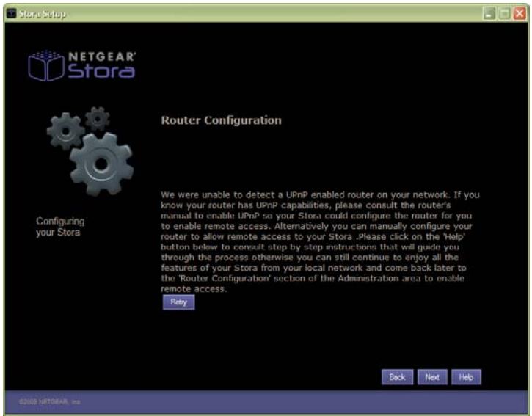Image resolution: width=532 pixels, height=416 pixels.
Task: Click the Retry button
Action: click(178, 302)
